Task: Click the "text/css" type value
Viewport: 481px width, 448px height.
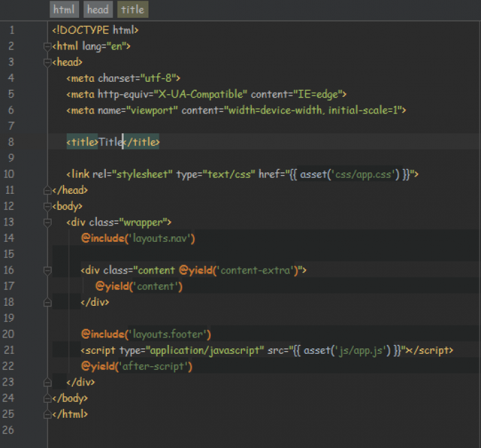Action: (229, 175)
